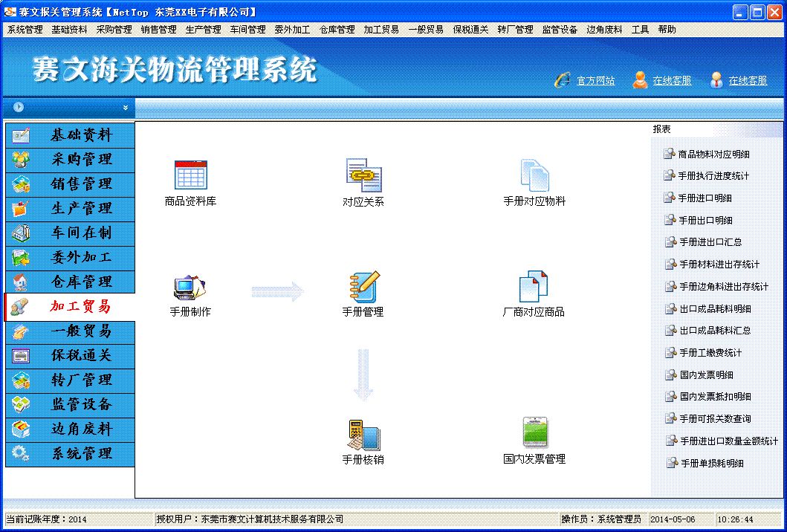
Task: Click the 厂商对应商品 icon
Action: point(534,287)
